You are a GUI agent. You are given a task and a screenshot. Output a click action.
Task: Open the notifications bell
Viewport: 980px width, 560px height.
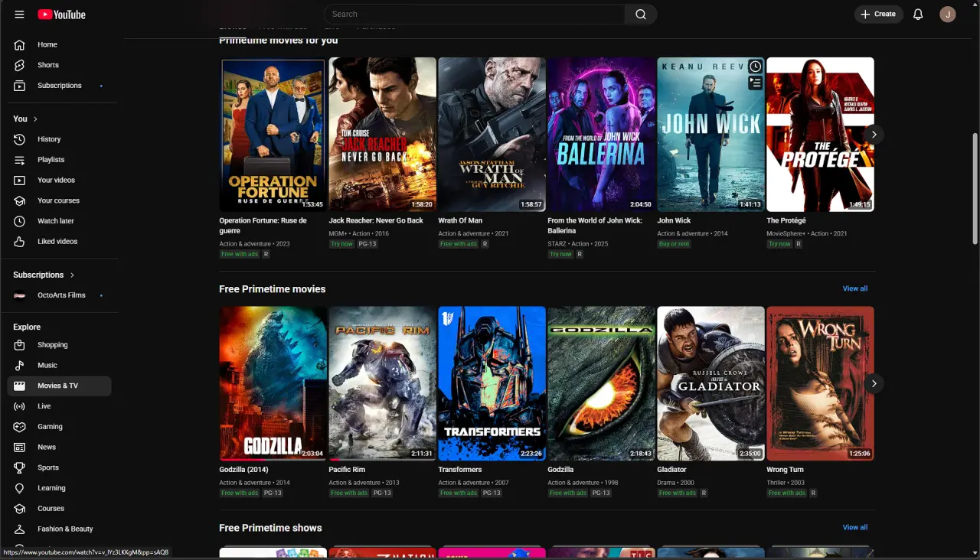(918, 14)
